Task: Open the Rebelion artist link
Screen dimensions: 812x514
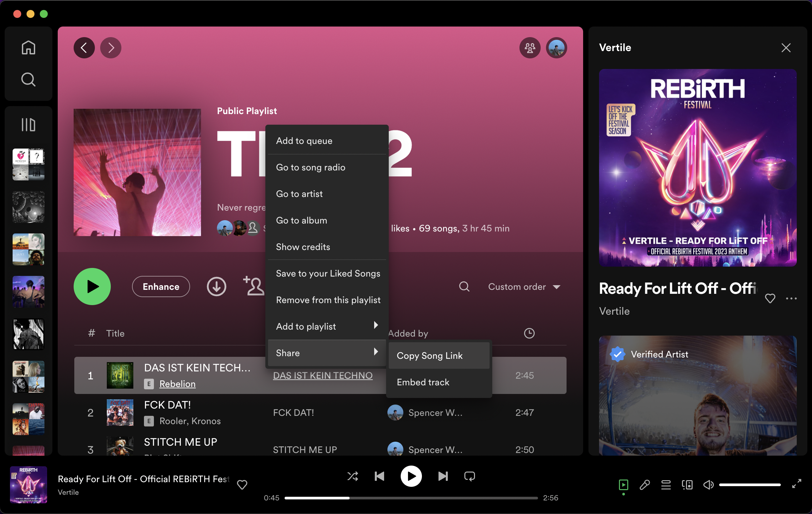Action: point(177,384)
